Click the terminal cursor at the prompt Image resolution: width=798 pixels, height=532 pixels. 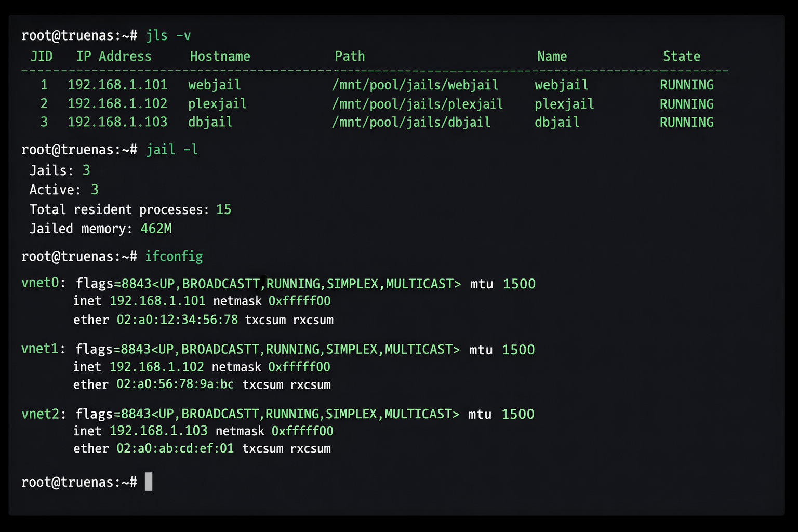[x=150, y=482]
